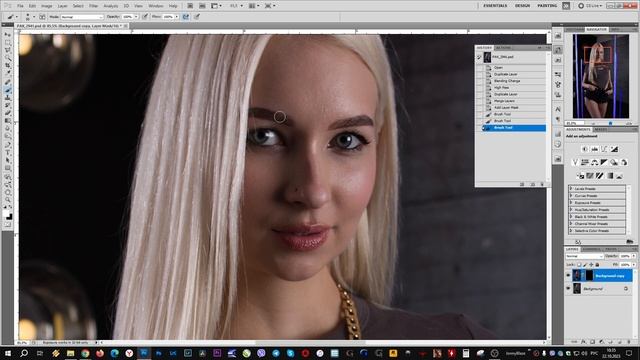Click the foreground color swatch

click(x=6, y=213)
